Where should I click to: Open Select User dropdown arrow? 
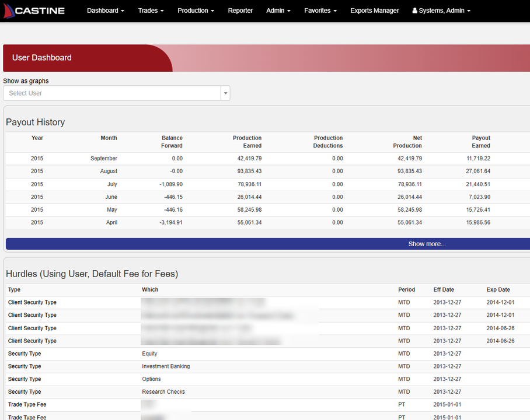[x=225, y=93]
